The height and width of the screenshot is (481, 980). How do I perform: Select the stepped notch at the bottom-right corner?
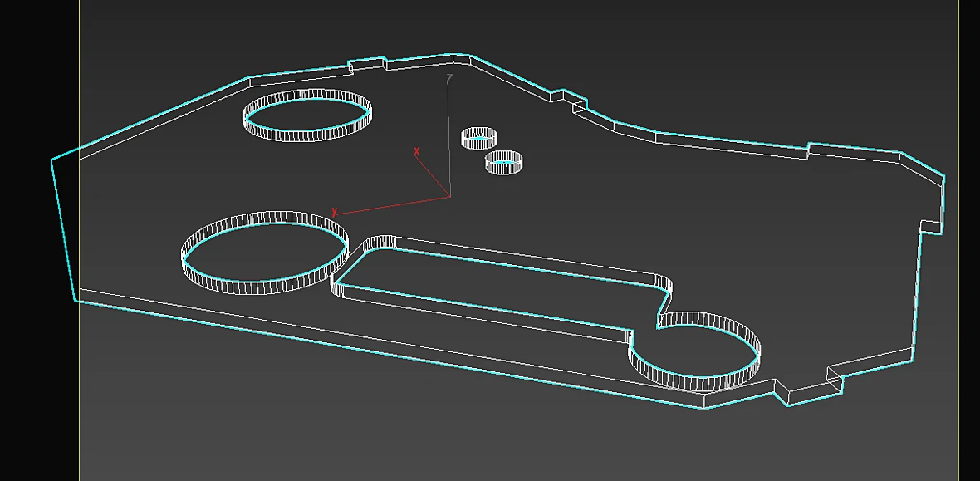(x=810, y=385)
